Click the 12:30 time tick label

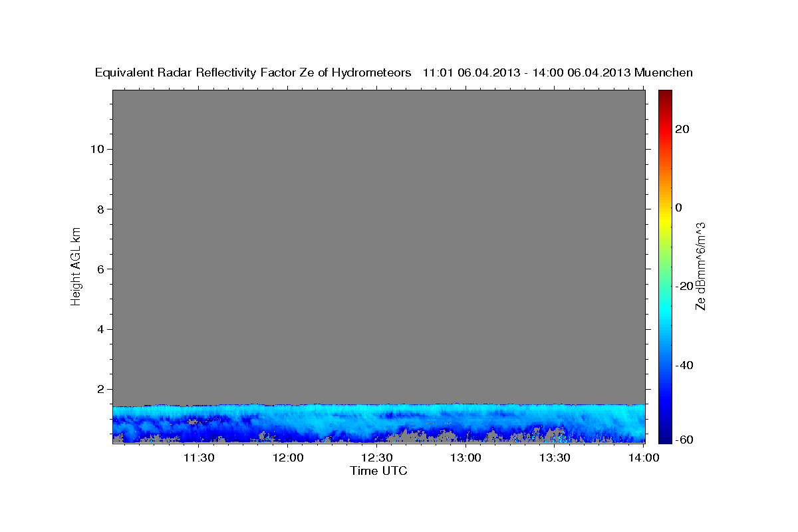point(377,458)
